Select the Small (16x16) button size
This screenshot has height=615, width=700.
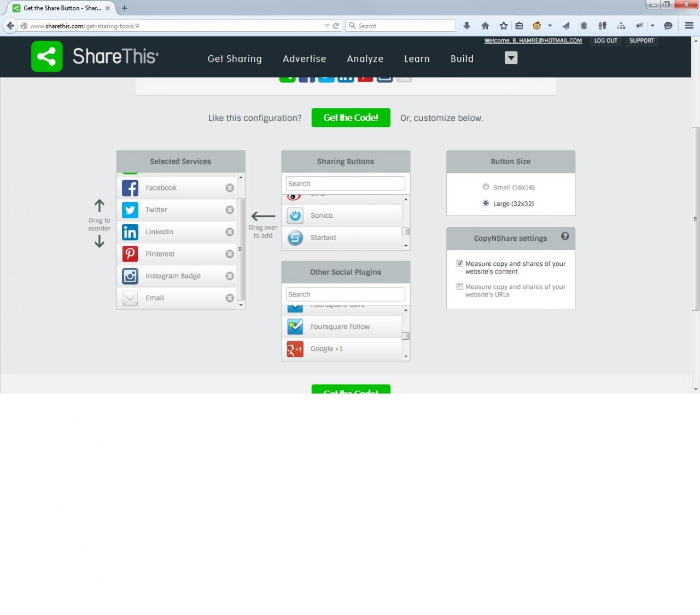pyautogui.click(x=486, y=187)
